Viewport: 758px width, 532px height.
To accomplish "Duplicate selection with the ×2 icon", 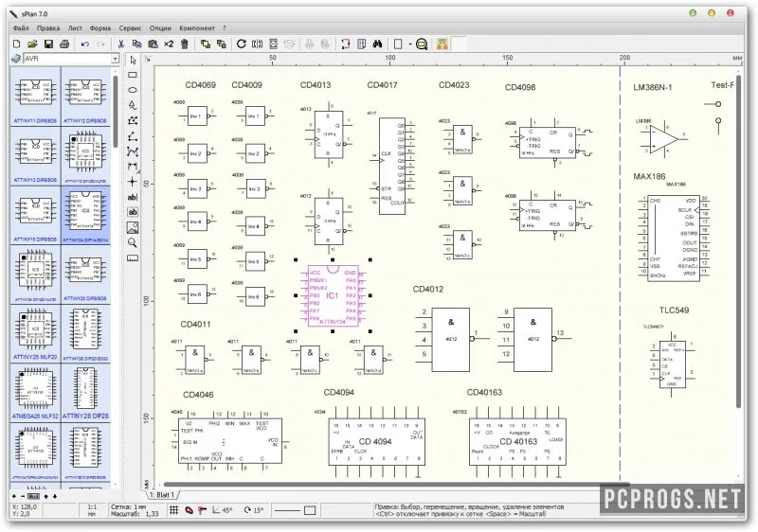I will pos(169,44).
